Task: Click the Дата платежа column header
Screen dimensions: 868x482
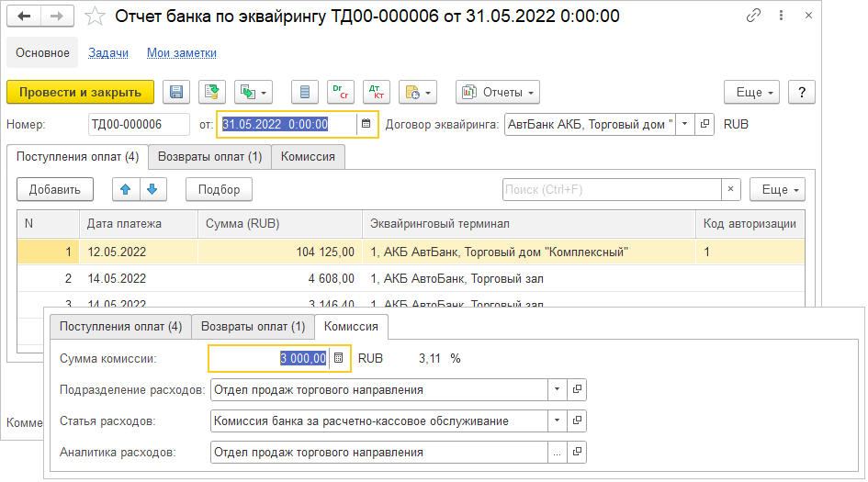Action: (x=139, y=224)
